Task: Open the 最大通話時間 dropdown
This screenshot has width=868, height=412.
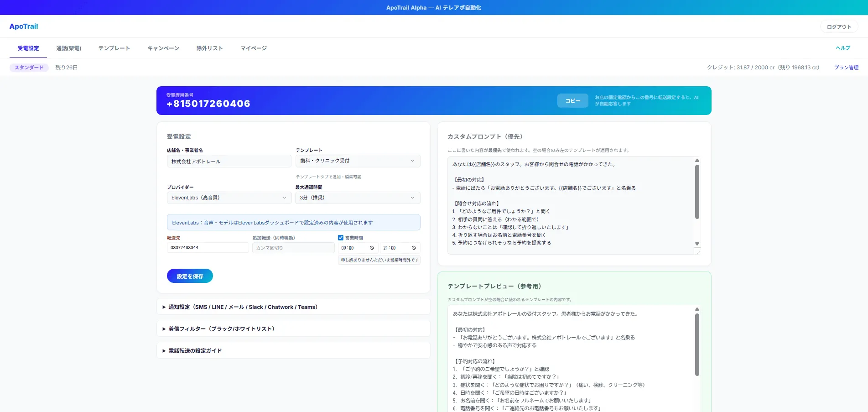Action: click(x=358, y=198)
